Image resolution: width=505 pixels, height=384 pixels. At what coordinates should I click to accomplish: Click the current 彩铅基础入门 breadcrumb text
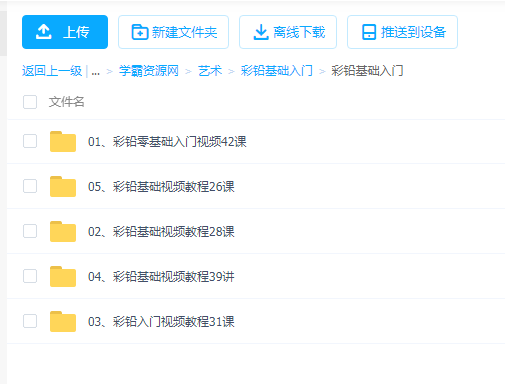367,71
